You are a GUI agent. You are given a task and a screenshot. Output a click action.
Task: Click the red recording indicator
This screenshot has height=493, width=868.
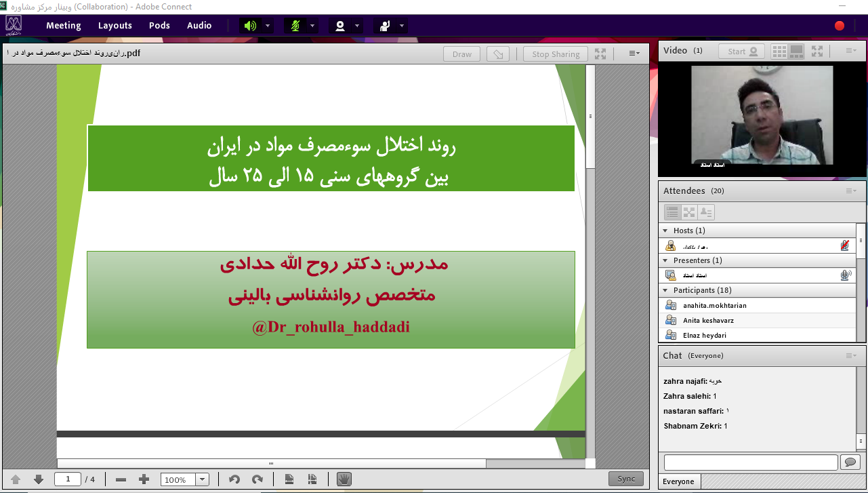click(x=840, y=26)
